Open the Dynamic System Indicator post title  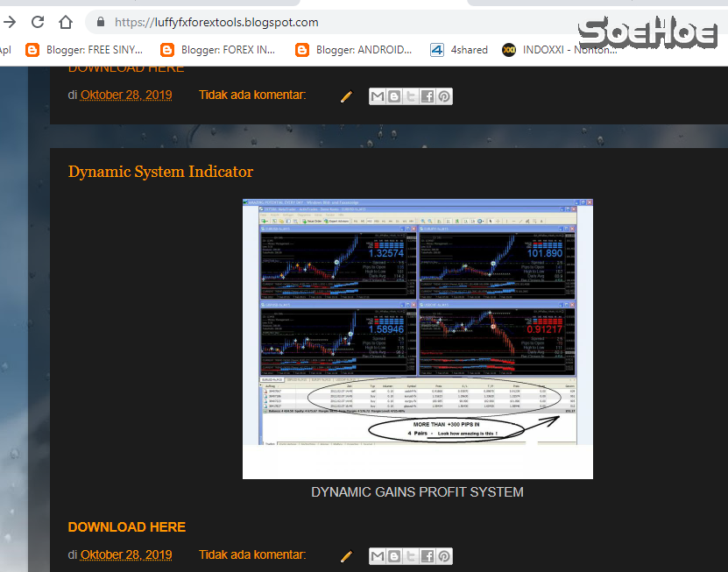point(160,172)
